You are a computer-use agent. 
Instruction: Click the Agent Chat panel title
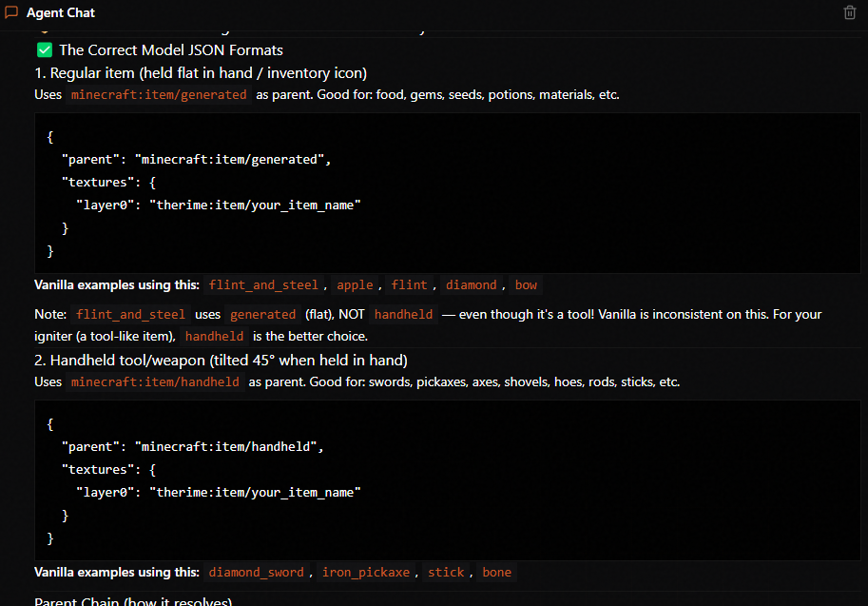pos(61,12)
